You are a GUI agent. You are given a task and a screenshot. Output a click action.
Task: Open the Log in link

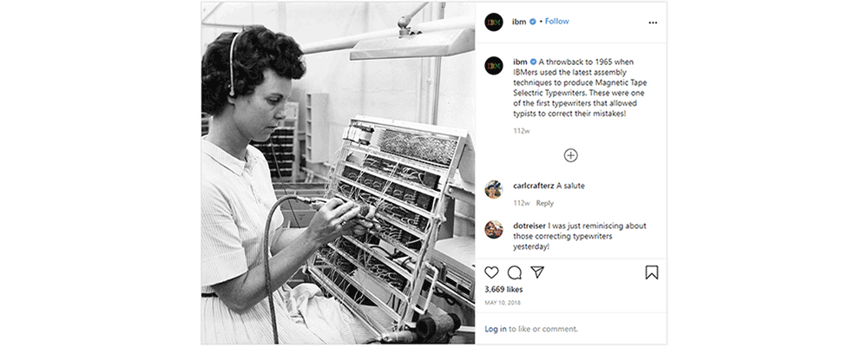496,329
